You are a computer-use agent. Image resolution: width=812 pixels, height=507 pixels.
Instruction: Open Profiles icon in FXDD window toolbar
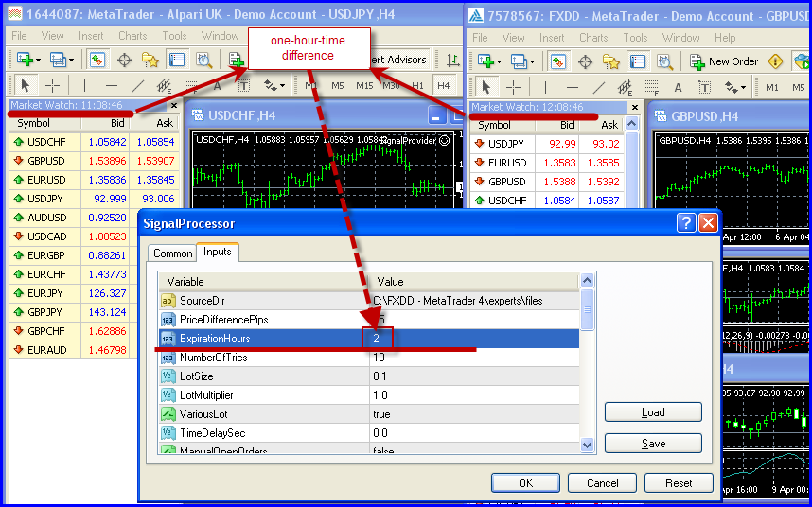(519, 61)
